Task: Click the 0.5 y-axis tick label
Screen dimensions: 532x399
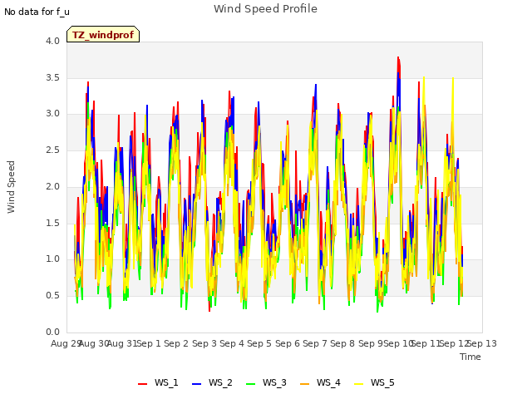Action: 52,296
